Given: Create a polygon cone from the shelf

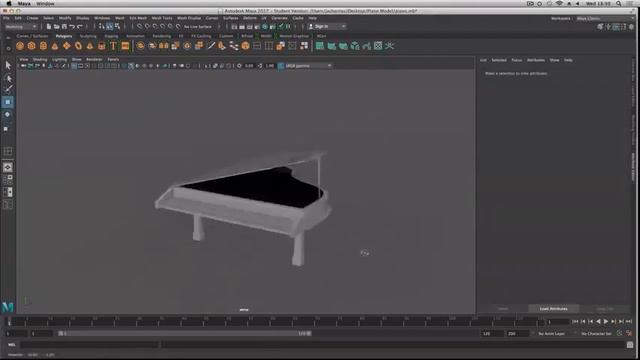Looking at the screenshot, I should [x=55, y=46].
